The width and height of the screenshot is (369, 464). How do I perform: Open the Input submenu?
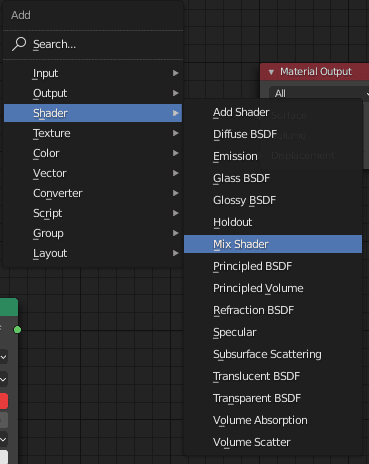pyautogui.click(x=93, y=73)
